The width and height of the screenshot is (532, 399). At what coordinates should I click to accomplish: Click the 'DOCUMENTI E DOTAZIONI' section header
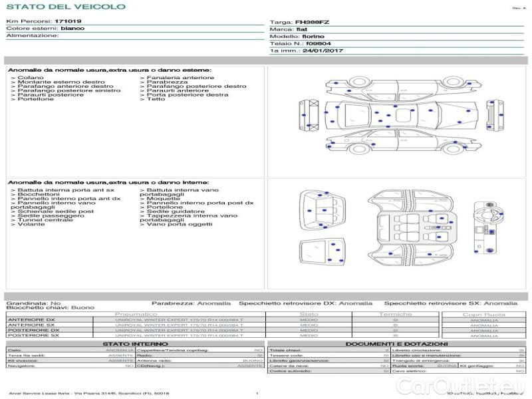point(396,344)
